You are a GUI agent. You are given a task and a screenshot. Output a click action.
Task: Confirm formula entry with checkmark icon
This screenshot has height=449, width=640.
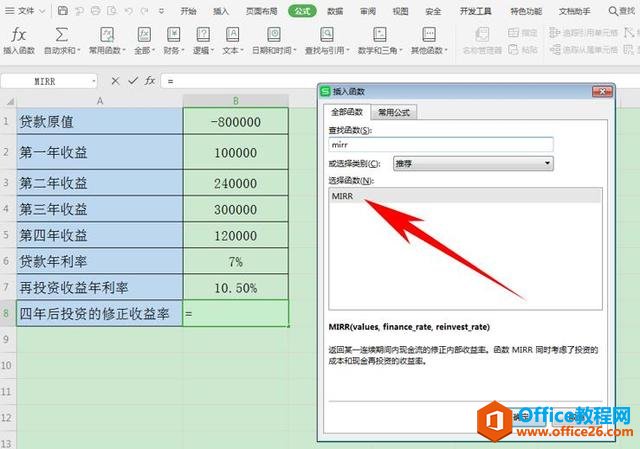(133, 81)
